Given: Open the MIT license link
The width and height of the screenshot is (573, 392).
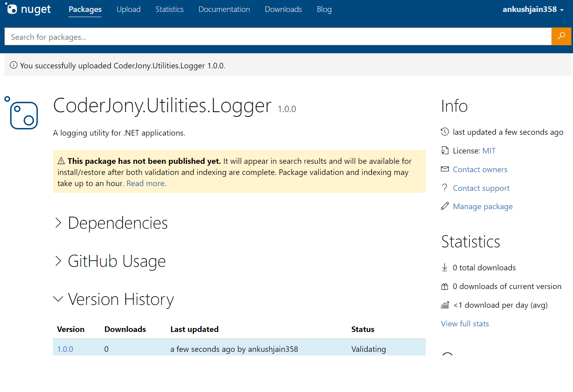Looking at the screenshot, I should click(x=489, y=151).
